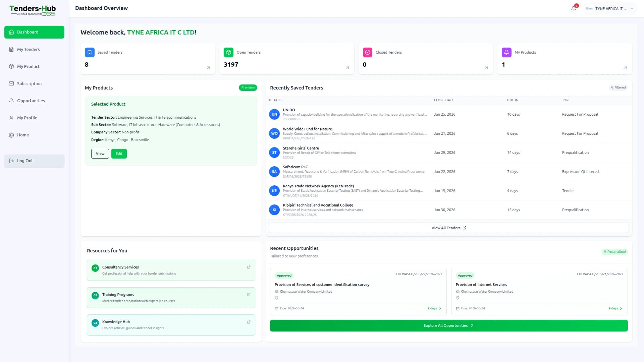Image resolution: width=644 pixels, height=362 pixels.
Task: Click the external link icon in View All Tenders
Action: (464, 228)
